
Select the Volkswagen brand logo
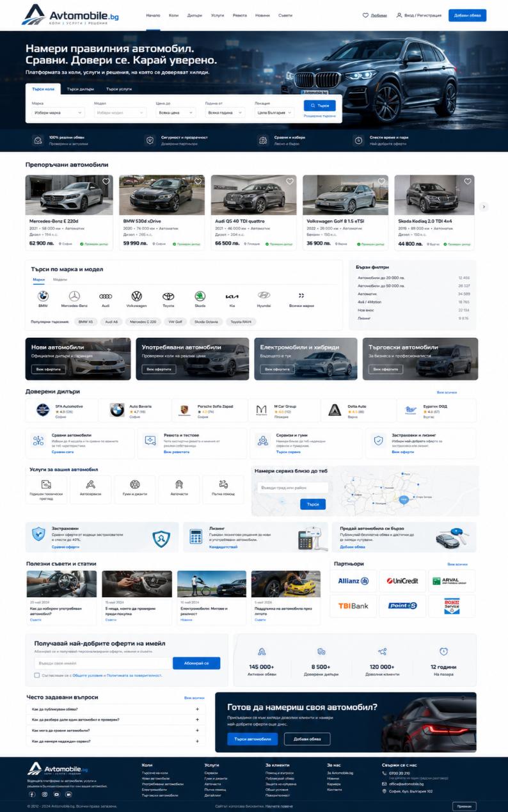(136, 296)
